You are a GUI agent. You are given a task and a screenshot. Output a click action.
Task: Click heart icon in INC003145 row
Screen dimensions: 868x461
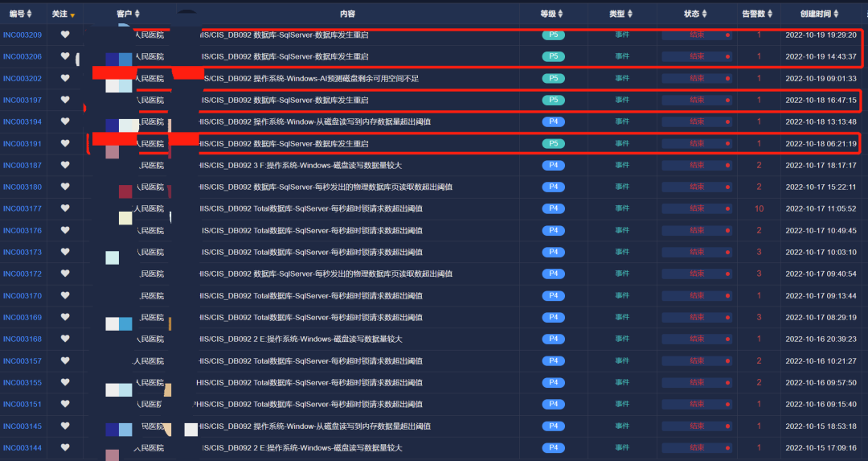pos(65,426)
